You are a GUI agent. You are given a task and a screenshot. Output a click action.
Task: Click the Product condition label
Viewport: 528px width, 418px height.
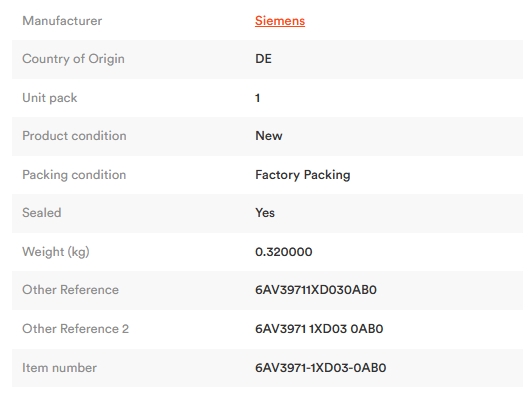pyautogui.click(x=74, y=136)
